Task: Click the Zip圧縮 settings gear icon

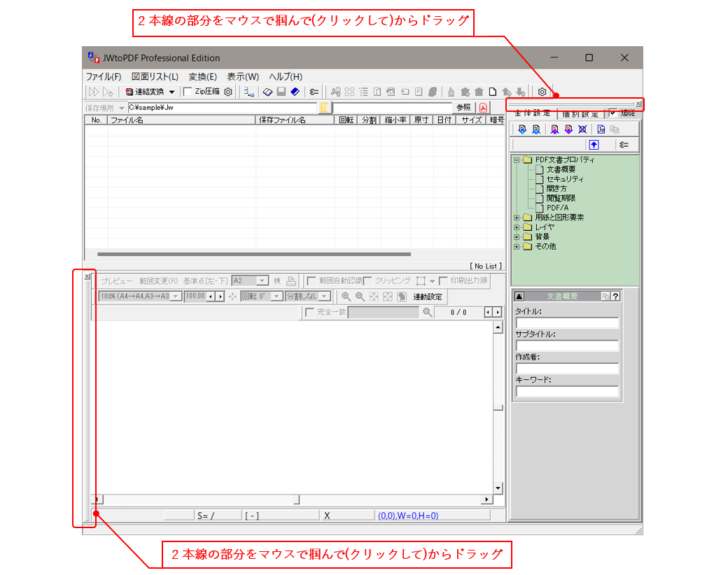Action: pyautogui.click(x=227, y=91)
